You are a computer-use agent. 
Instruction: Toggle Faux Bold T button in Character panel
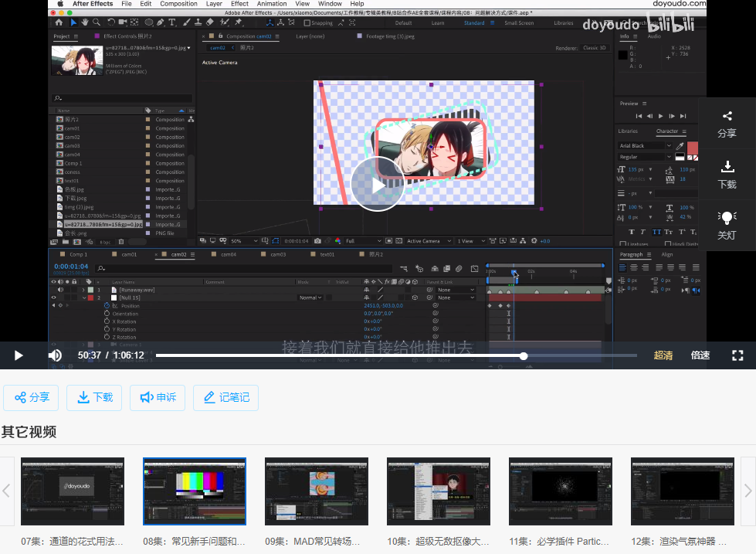tap(632, 232)
